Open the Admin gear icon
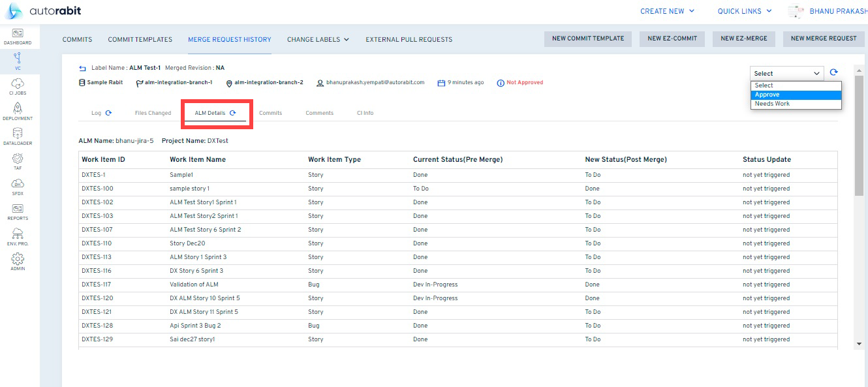The image size is (868, 387). tap(18, 261)
